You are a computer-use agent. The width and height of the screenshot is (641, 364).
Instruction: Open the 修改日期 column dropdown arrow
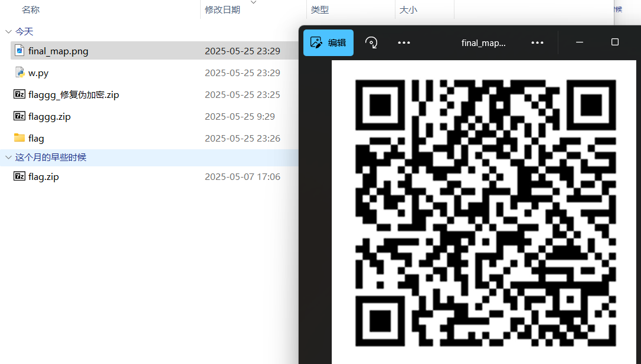click(x=254, y=2)
